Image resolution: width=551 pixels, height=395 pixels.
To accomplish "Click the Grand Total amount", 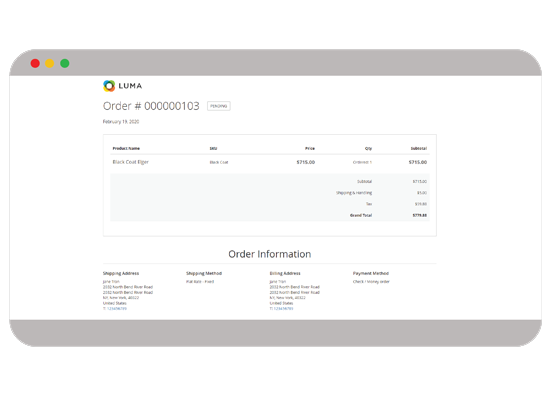I will (x=420, y=215).
